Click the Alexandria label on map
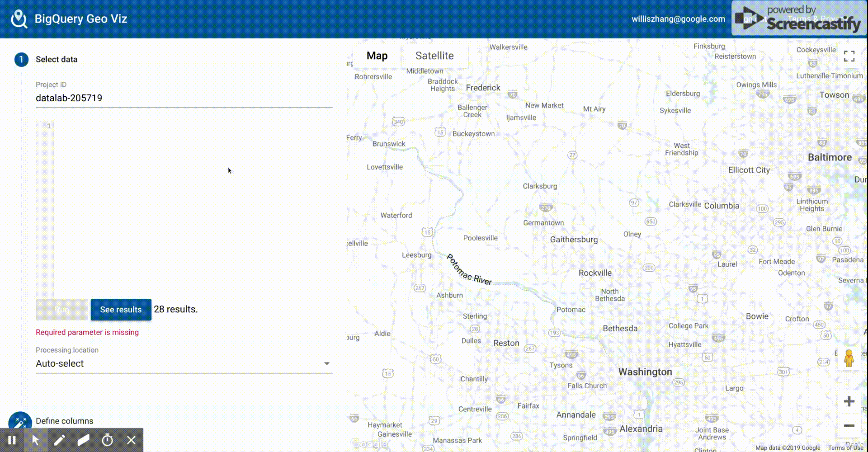The width and height of the screenshot is (868, 452). tap(641, 429)
